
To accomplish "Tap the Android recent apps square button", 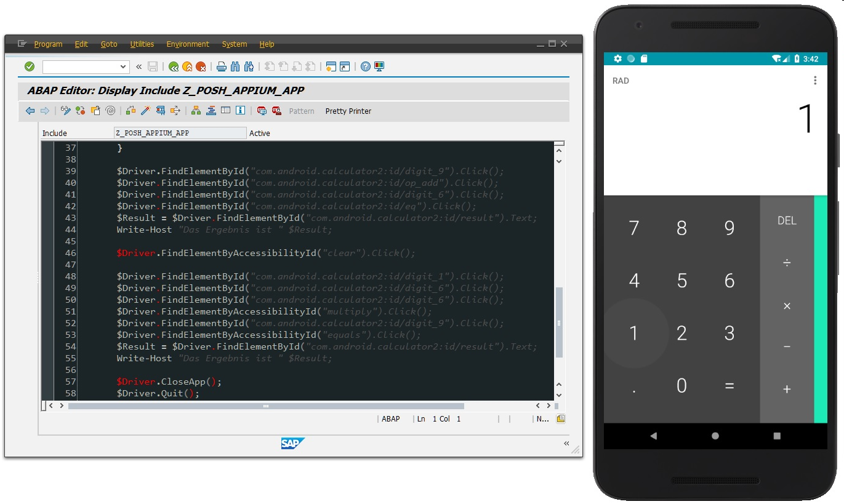I will [777, 436].
